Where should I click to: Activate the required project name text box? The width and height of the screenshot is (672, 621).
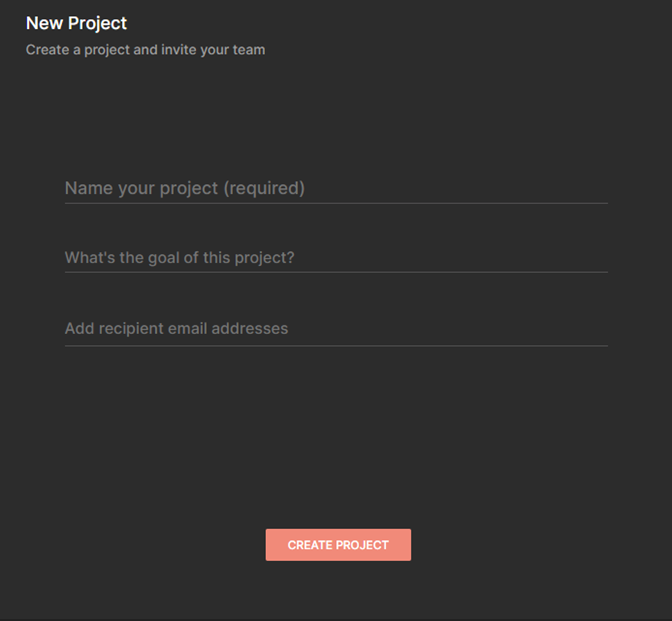336,188
